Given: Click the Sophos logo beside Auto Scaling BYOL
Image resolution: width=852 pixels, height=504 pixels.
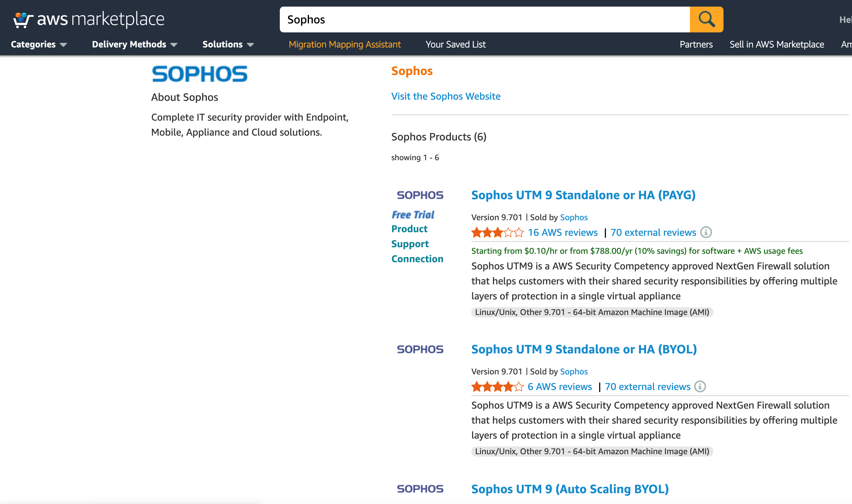Looking at the screenshot, I should click(420, 489).
